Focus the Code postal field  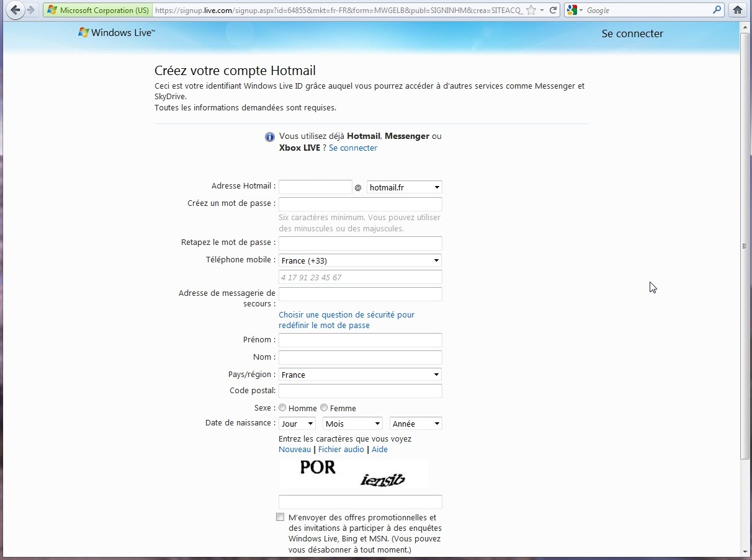[360, 391]
